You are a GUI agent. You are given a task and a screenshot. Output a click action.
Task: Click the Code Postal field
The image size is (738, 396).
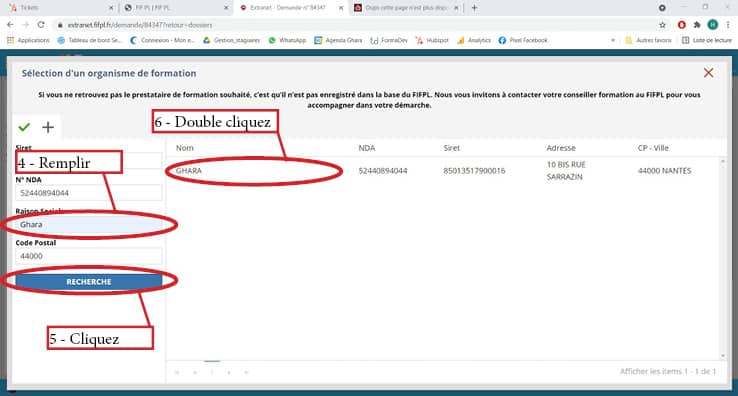coord(88,256)
